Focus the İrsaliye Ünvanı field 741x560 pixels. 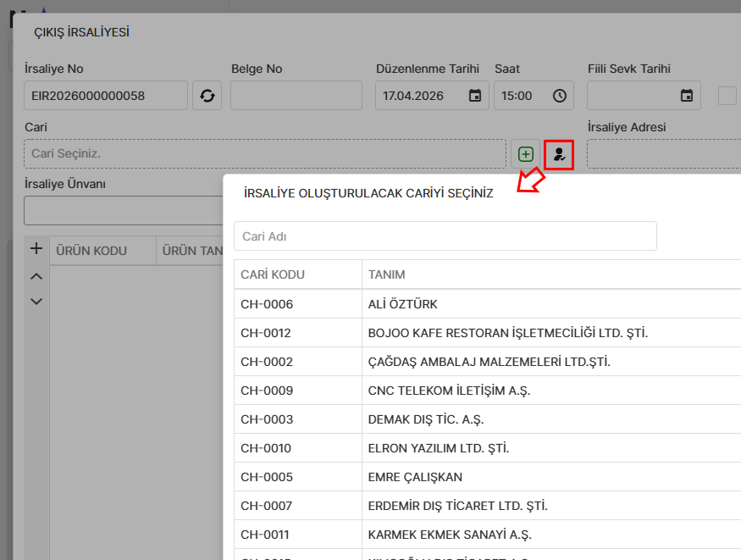coord(124,210)
